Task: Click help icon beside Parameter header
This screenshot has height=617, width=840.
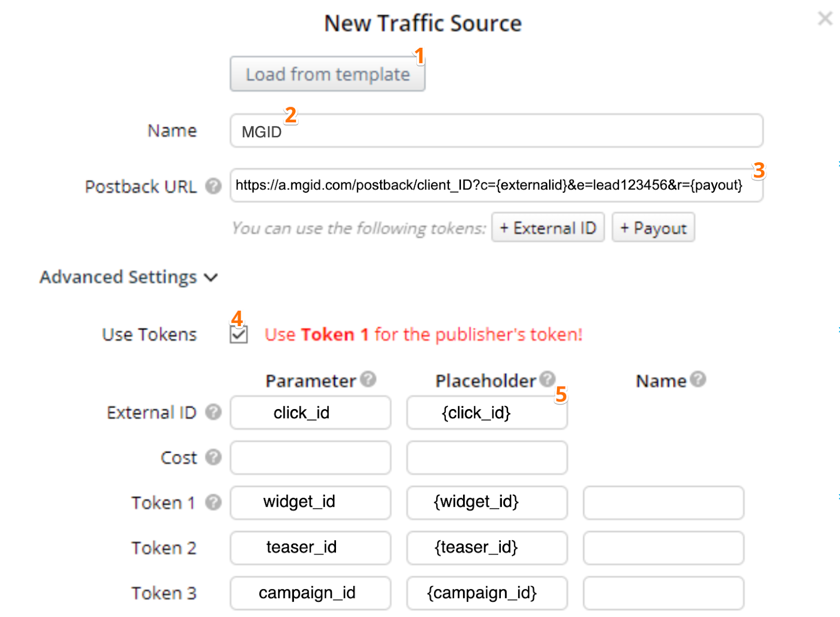Action: [x=369, y=379]
